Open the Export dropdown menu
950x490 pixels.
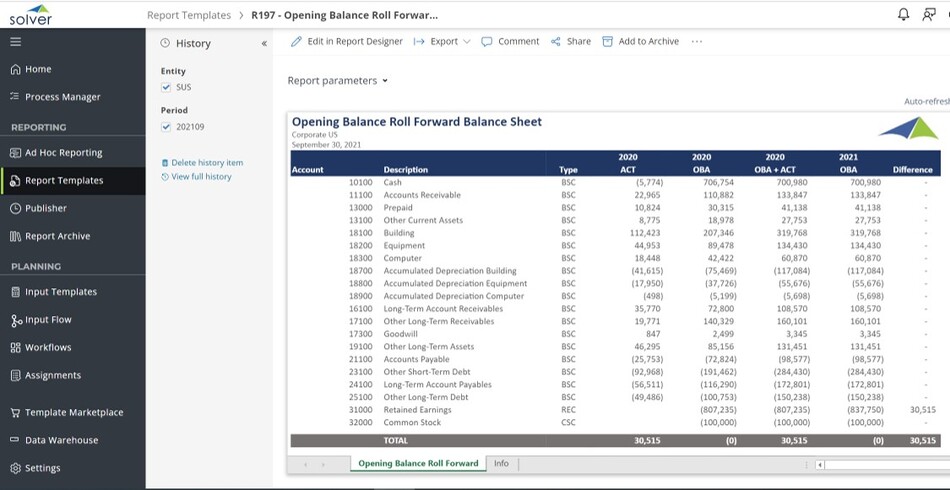[x=442, y=42]
